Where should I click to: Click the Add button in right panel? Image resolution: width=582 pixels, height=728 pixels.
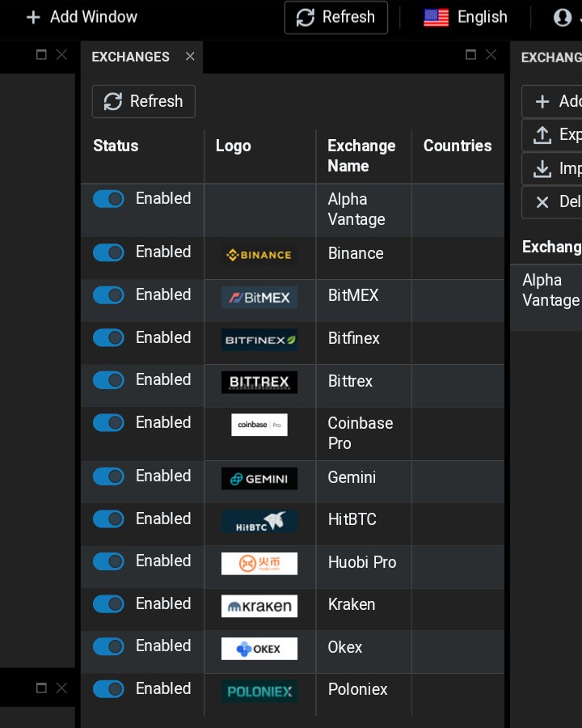pos(552,101)
